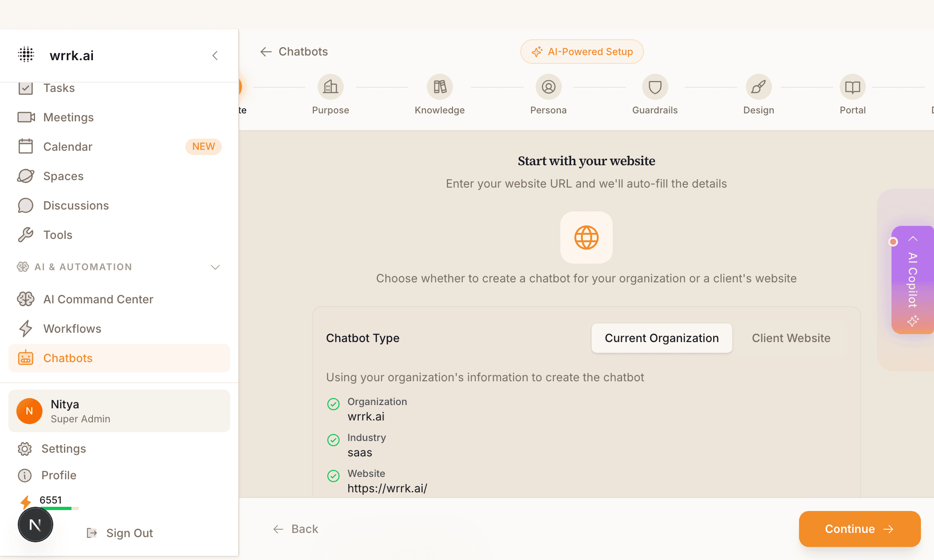934x560 pixels.
Task: Click the Portal step icon
Action: click(852, 87)
